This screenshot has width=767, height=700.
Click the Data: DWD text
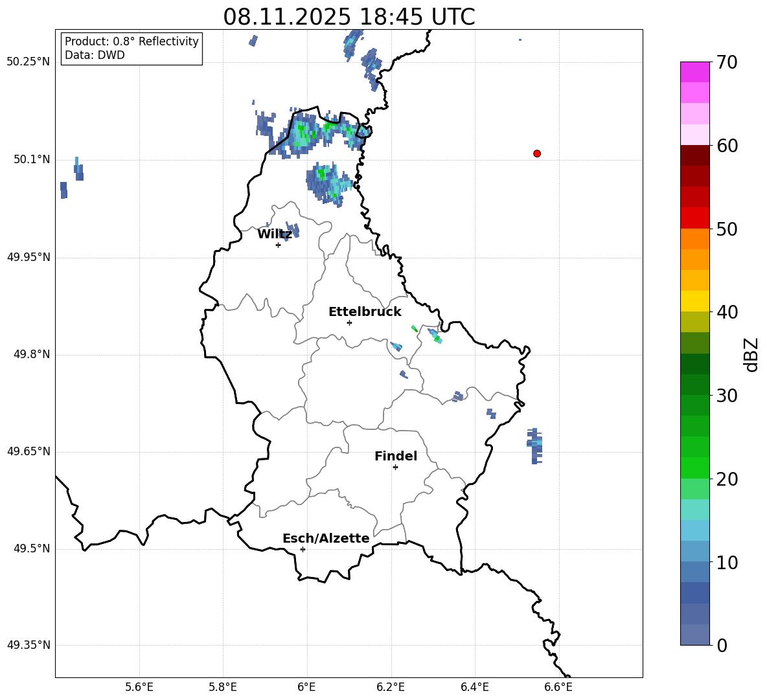click(95, 55)
